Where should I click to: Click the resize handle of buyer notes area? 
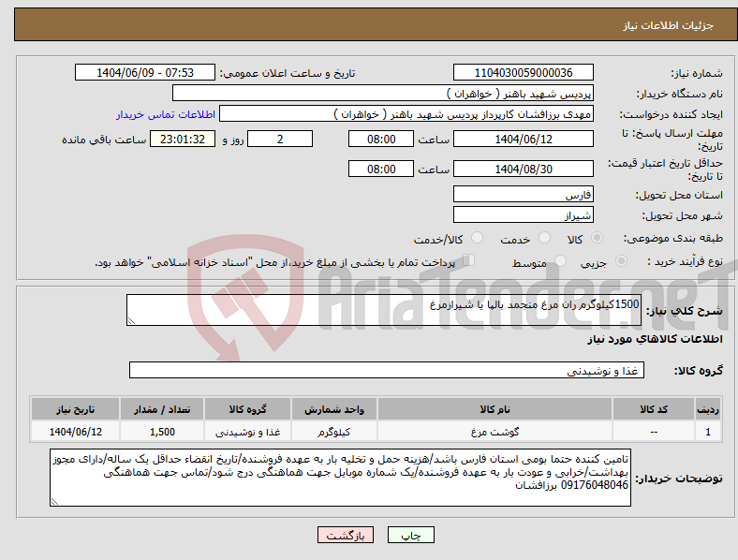click(54, 502)
